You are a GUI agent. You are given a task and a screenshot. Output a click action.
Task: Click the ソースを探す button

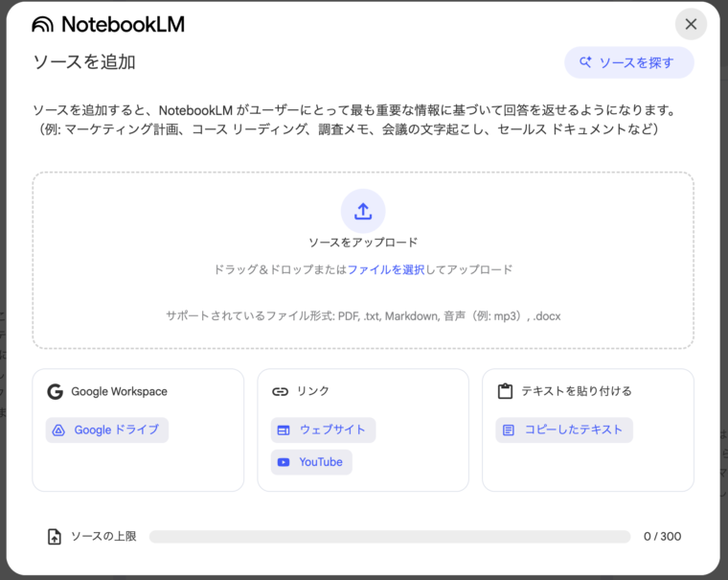(628, 62)
